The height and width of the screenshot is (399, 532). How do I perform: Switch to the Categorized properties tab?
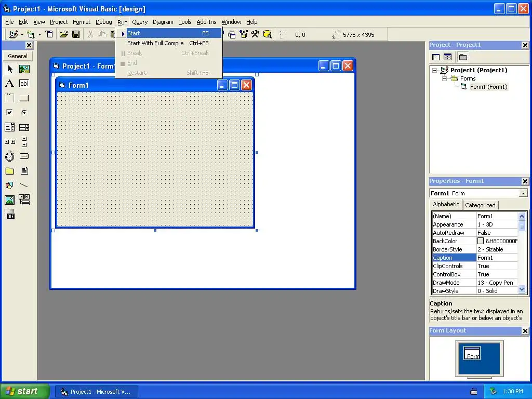pos(480,205)
